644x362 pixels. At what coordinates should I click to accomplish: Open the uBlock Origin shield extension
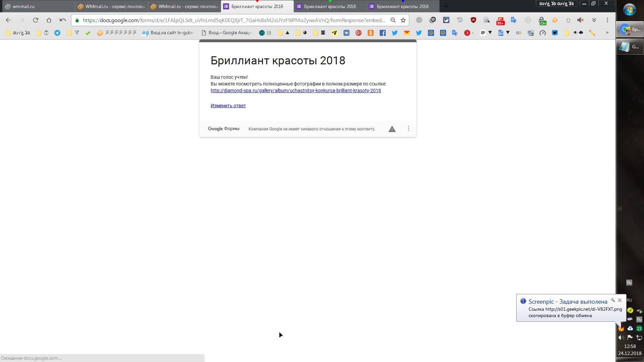click(x=473, y=20)
